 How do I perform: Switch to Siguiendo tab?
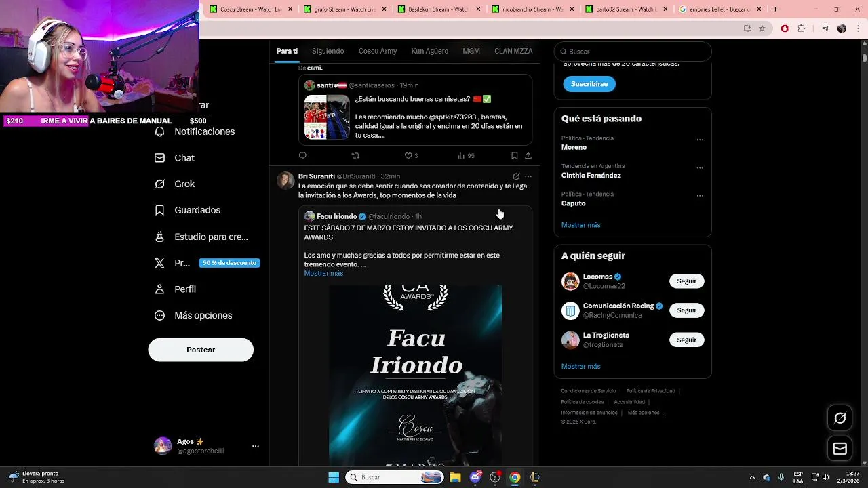click(328, 51)
